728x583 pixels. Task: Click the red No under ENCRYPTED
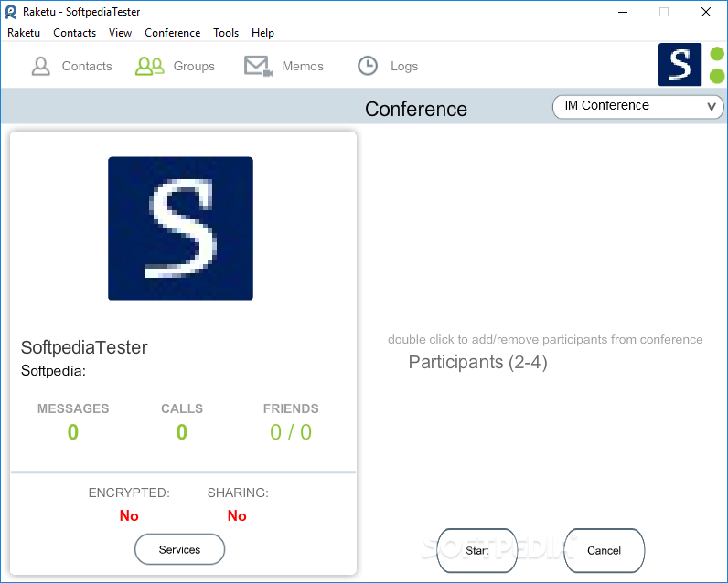point(129,515)
